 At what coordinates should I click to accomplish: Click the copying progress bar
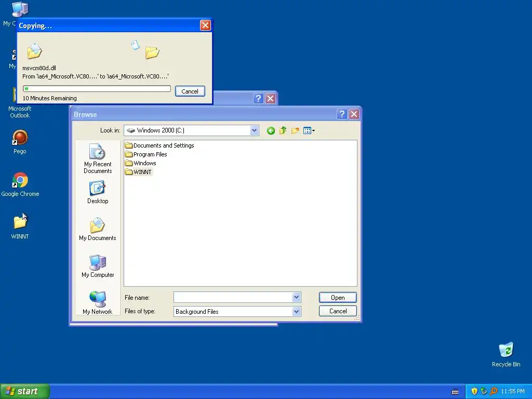pos(97,88)
